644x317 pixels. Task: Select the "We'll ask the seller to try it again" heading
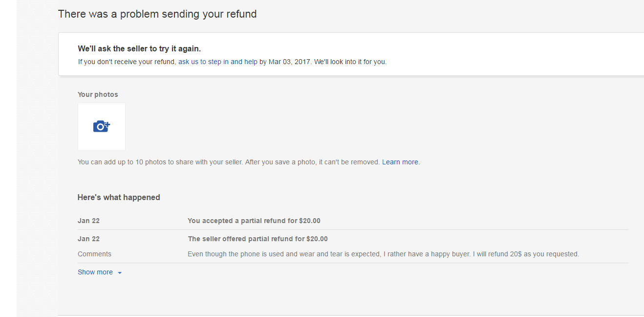(x=139, y=49)
